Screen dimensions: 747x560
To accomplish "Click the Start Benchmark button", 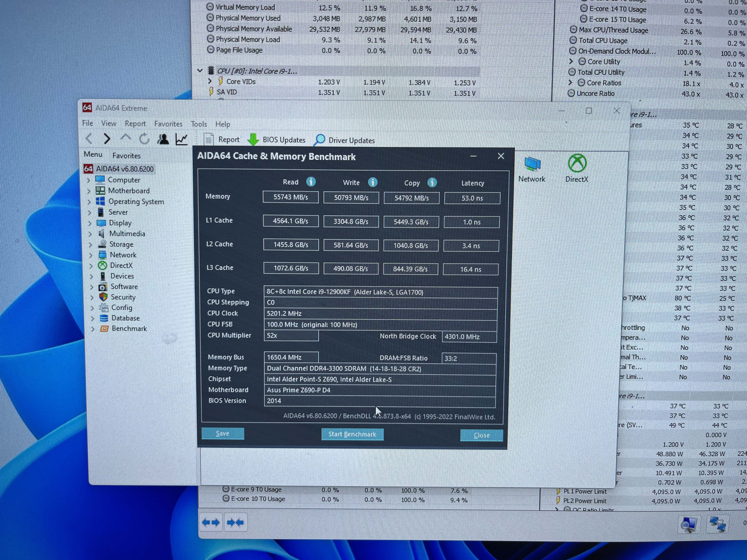I will click(x=352, y=434).
